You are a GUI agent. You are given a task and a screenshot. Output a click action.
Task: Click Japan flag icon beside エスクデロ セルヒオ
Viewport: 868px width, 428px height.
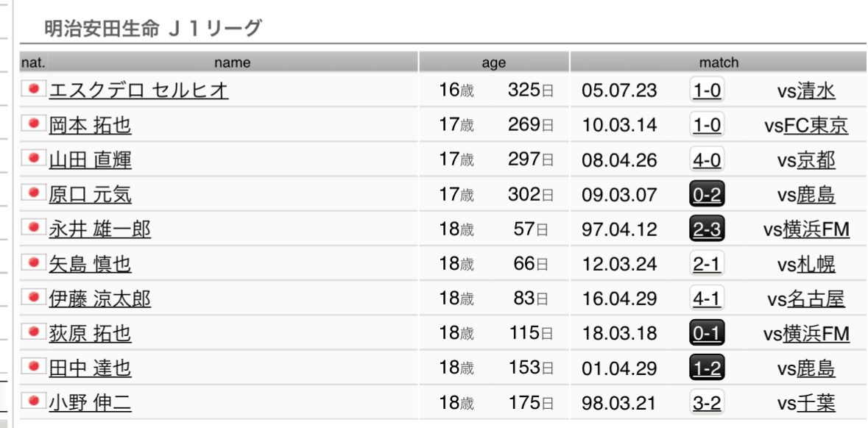pyautogui.click(x=33, y=90)
